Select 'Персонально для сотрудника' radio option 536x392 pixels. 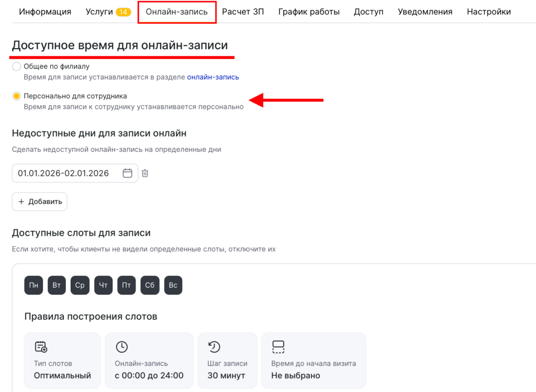[x=16, y=96]
